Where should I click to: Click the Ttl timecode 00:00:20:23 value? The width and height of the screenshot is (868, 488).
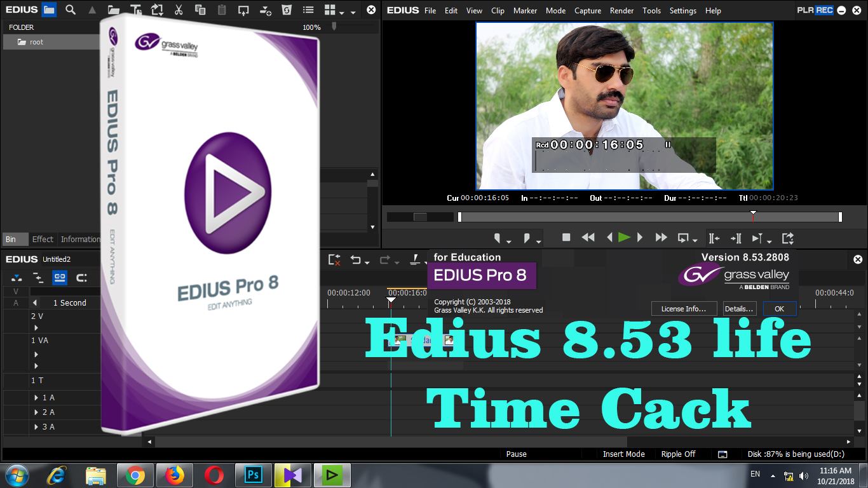(773, 198)
